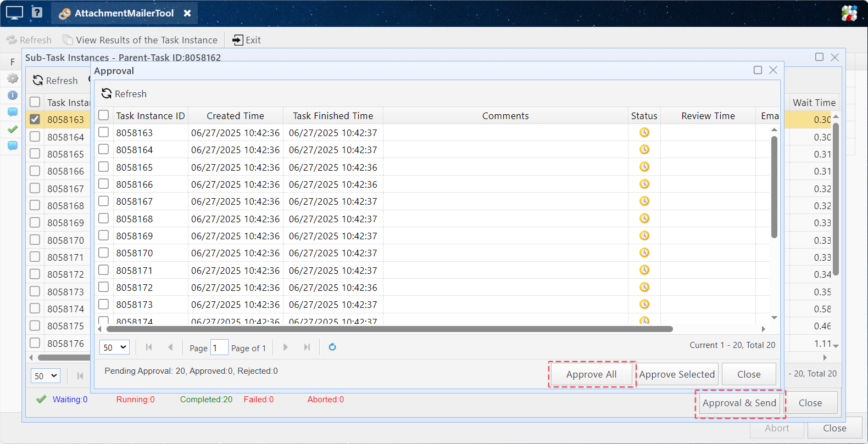Check the Approval row 8058163 checkbox
The height and width of the screenshot is (444, 868).
pos(103,132)
